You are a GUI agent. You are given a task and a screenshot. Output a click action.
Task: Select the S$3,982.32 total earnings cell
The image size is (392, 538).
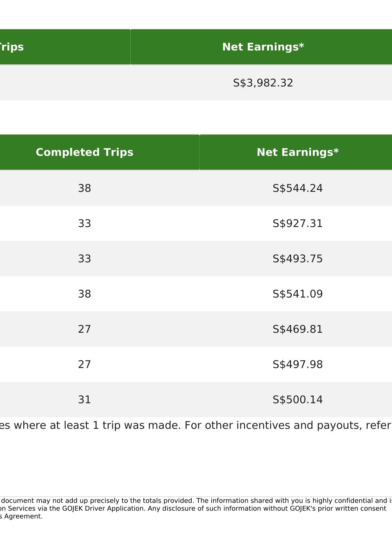261,83
